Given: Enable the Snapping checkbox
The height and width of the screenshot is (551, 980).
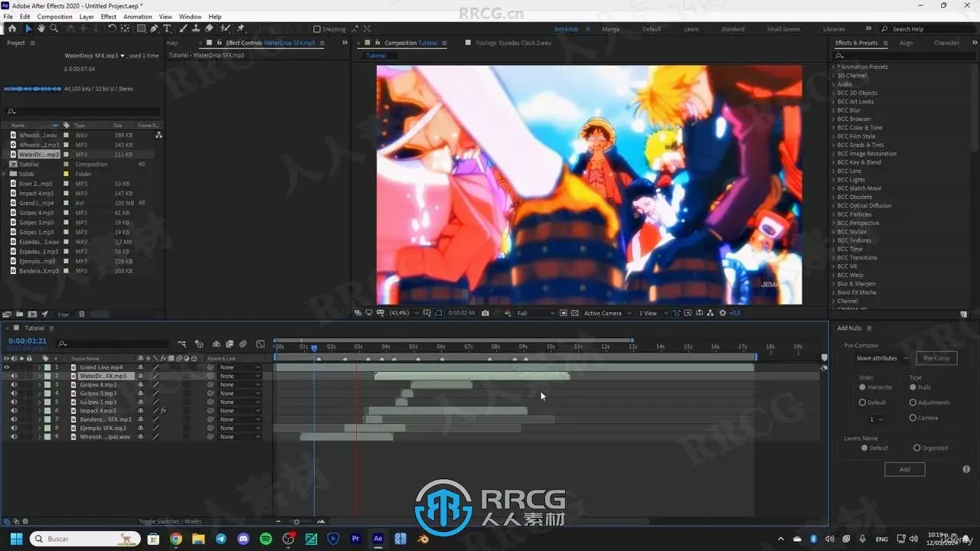Looking at the screenshot, I should pyautogui.click(x=317, y=29).
